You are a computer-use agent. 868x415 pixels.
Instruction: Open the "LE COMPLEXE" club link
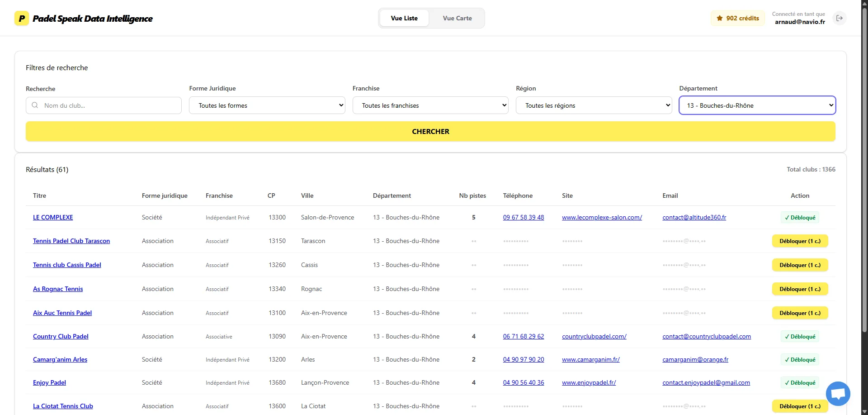[52, 217]
